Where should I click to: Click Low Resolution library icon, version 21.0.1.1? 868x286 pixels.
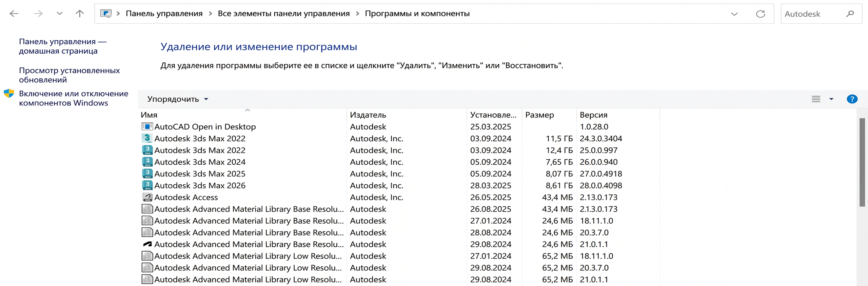click(147, 280)
